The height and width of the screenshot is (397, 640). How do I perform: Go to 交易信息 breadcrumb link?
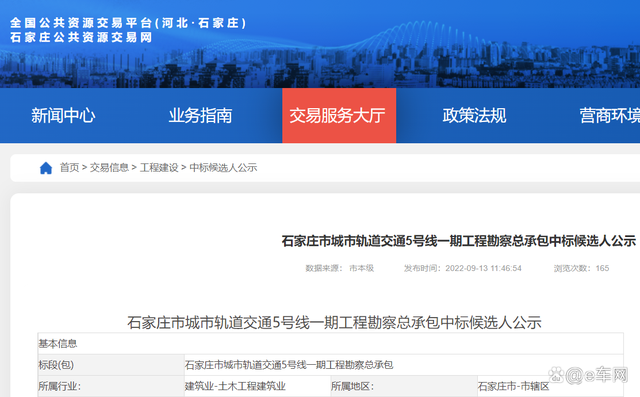(109, 168)
